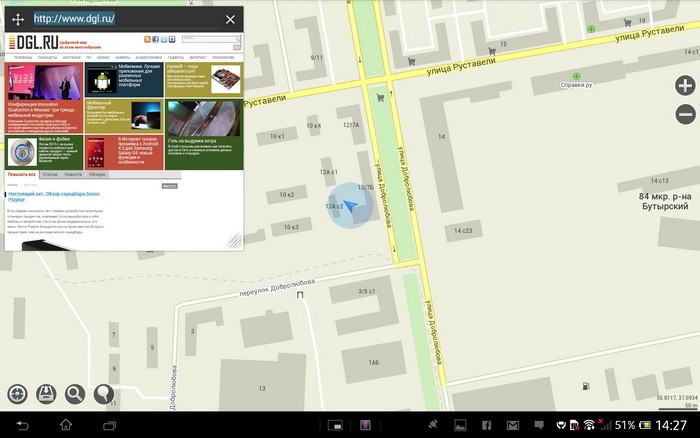This screenshot has width=700, height=438.
Task: Close the floating browser window
Action: 230,19
